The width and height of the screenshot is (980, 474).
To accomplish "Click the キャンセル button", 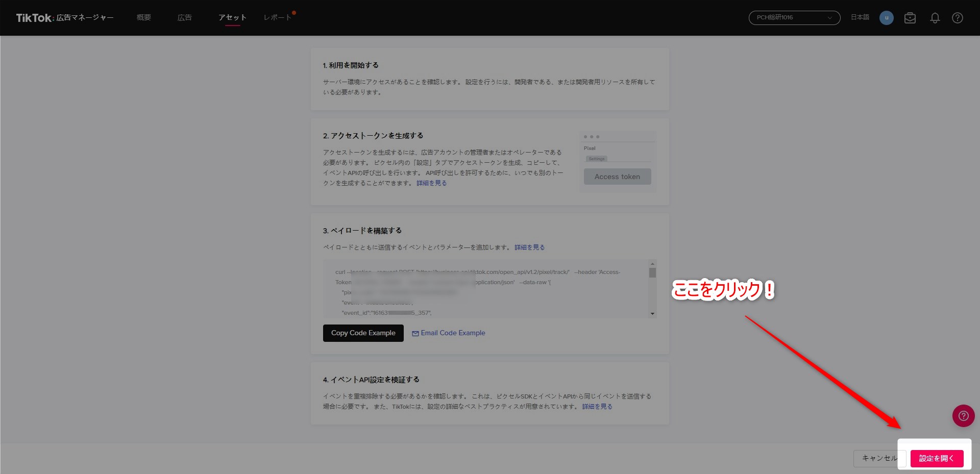I will pyautogui.click(x=879, y=458).
